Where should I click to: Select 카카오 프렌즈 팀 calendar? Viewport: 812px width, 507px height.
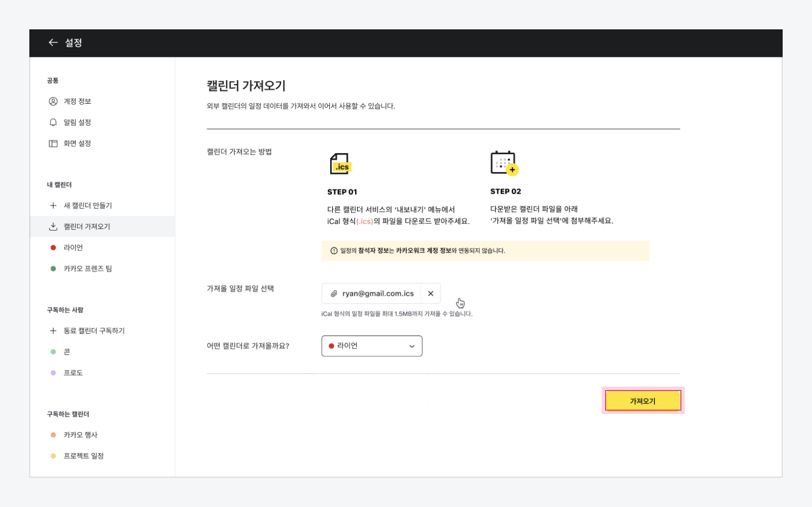click(88, 269)
